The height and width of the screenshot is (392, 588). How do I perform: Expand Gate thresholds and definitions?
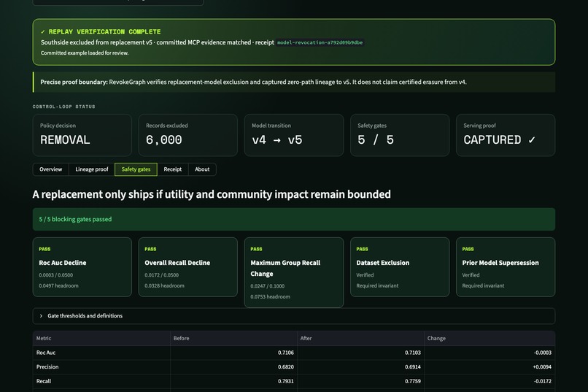[x=293, y=316]
